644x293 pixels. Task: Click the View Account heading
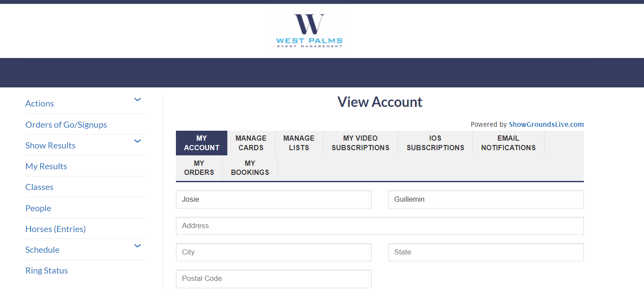click(x=380, y=102)
